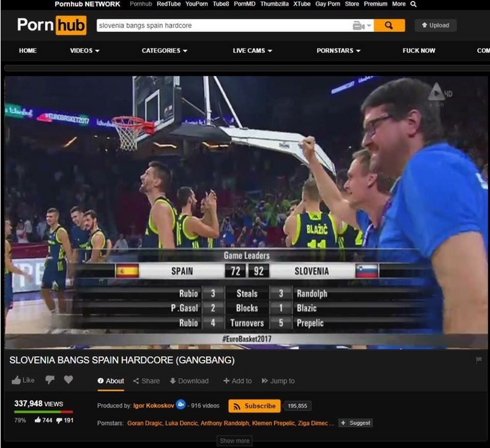Click the Store link in network bar
This screenshot has width=490, height=448.
pos(352,4)
